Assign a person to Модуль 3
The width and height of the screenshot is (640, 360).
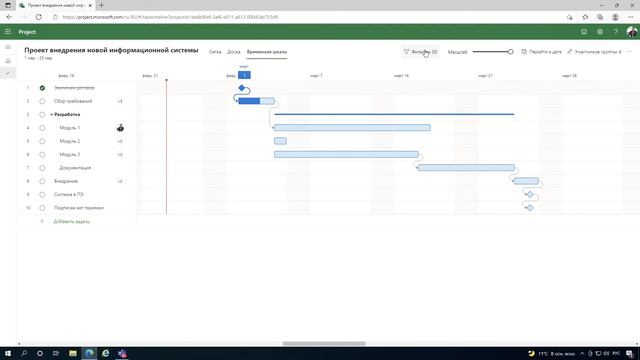120,155
